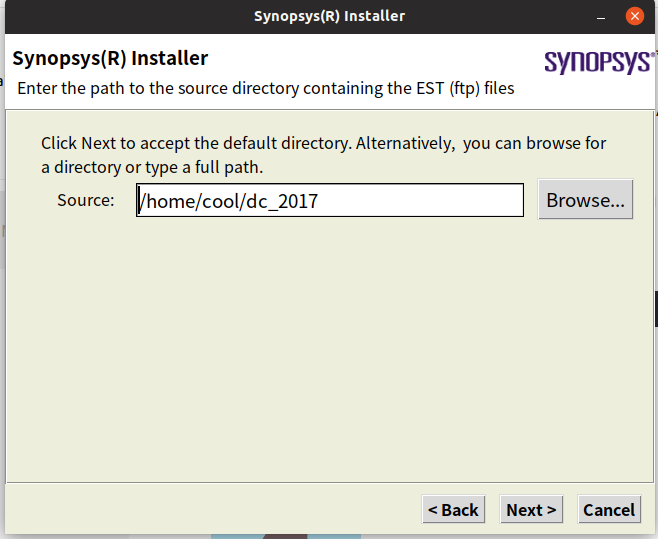658x539 pixels.
Task: Return with the < Back button
Action: pos(453,509)
